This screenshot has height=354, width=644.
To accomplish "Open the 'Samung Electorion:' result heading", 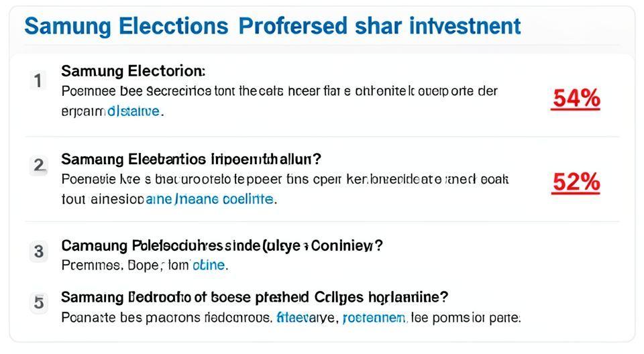I will point(133,70).
